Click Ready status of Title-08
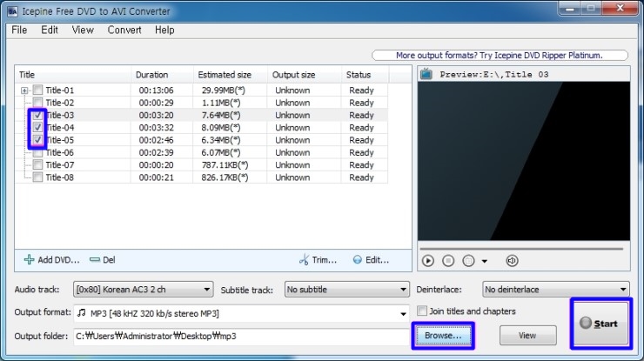The width and height of the screenshot is (644, 361). point(361,177)
